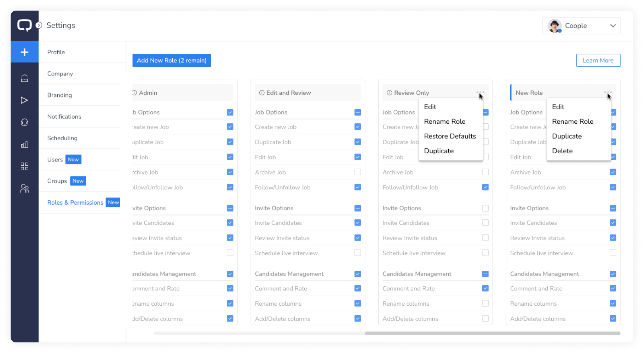
Task: Select Restore Defaults in Review Only menu
Action: tap(450, 136)
